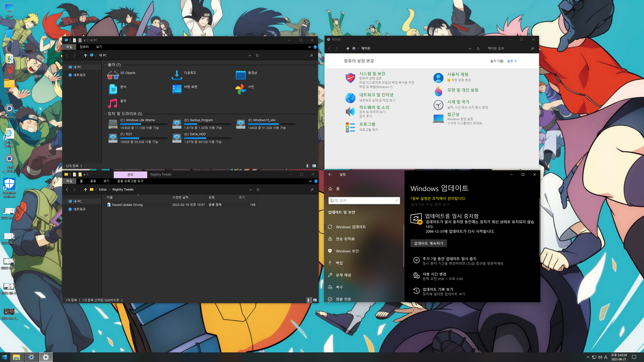The width and height of the screenshot is (644, 362).
Task: Open 모양 및 개인 설정 icon
Action: [x=438, y=91]
